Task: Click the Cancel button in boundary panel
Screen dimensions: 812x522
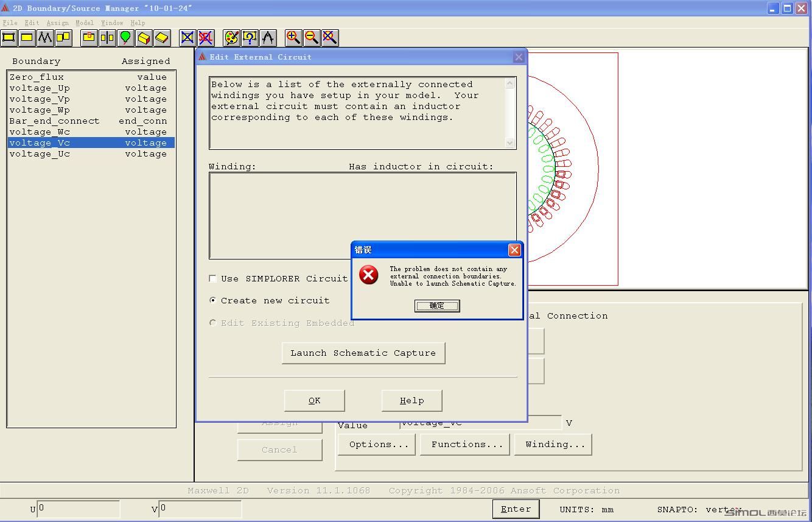Action: click(x=279, y=450)
